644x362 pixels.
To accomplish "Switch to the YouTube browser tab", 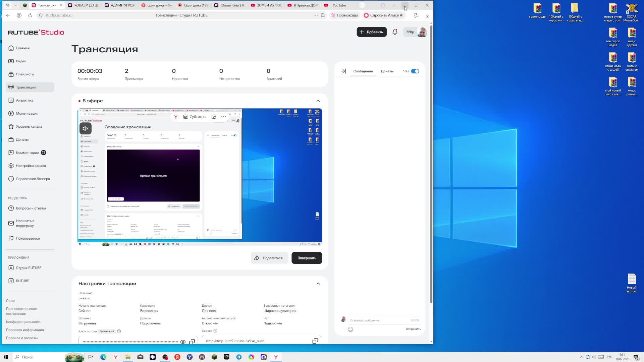I will click(x=339, y=5).
